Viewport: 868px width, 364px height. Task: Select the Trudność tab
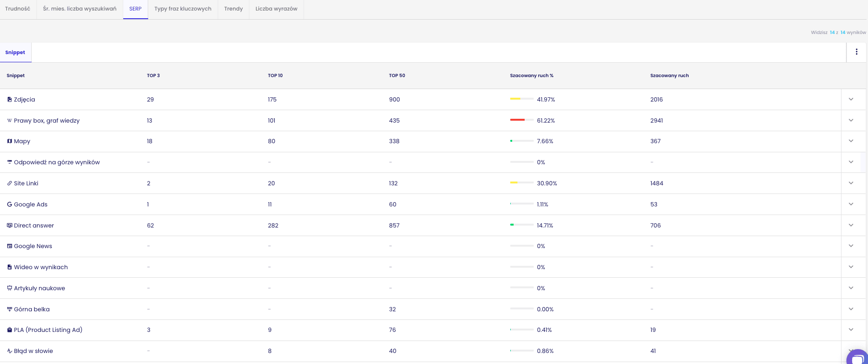coord(18,9)
